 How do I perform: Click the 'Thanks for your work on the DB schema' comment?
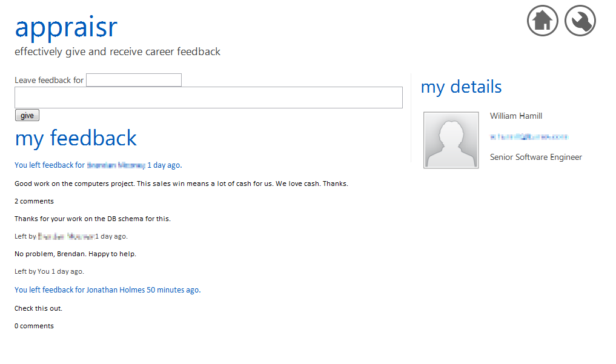93,219
